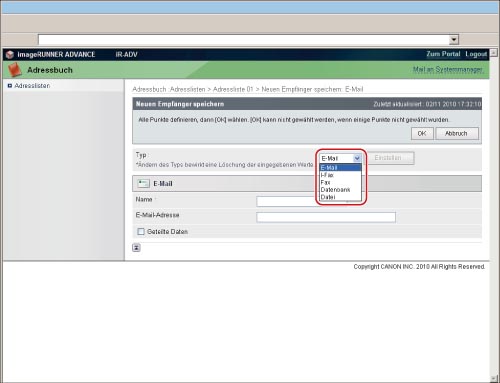The height and width of the screenshot is (383, 500).
Task: Open Mail an Systemmanager link
Action: coord(448,69)
